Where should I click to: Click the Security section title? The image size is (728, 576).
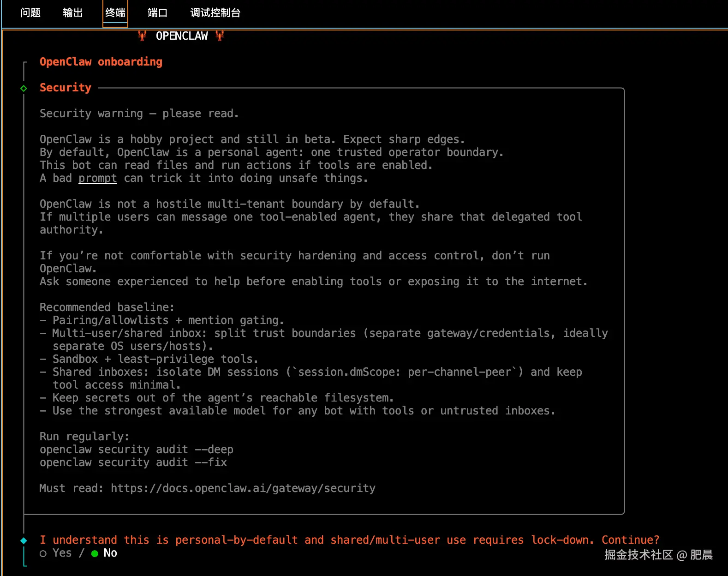(x=66, y=88)
